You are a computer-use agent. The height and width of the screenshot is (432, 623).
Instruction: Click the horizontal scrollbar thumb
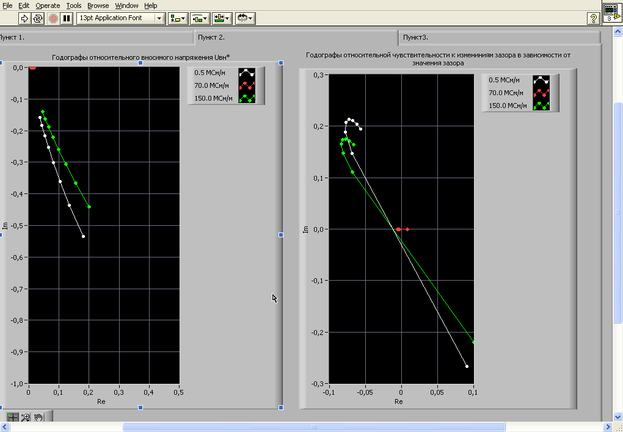pos(314,427)
